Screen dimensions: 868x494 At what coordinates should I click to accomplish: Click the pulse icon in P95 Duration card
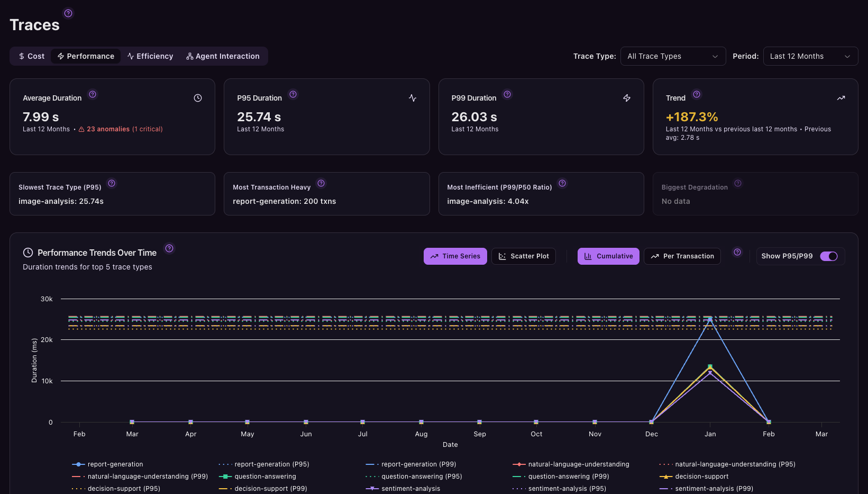[413, 98]
